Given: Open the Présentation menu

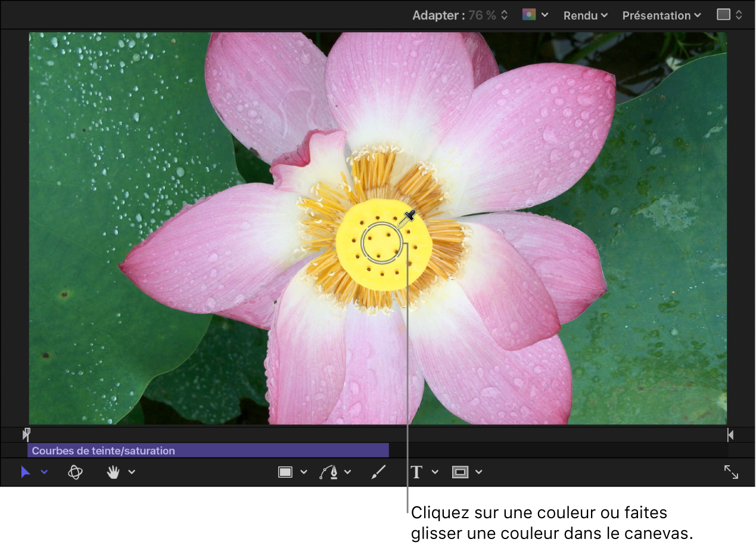Looking at the screenshot, I should click(661, 15).
